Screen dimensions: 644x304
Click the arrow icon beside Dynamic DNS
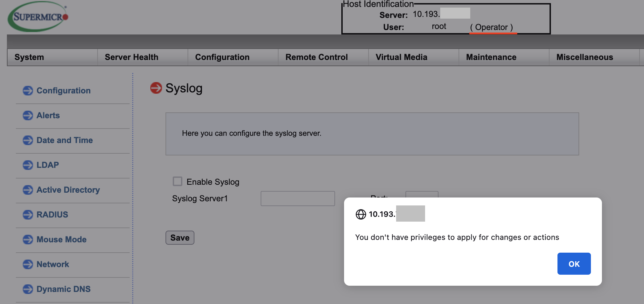[x=28, y=289]
